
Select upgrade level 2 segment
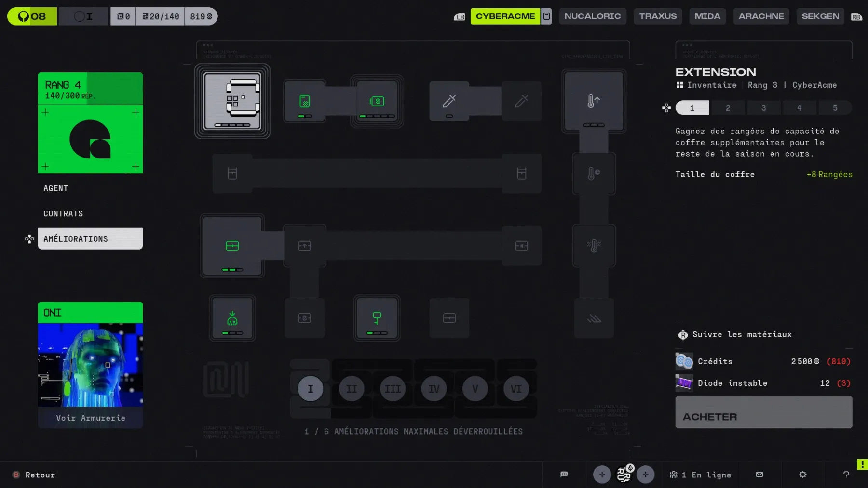click(728, 108)
